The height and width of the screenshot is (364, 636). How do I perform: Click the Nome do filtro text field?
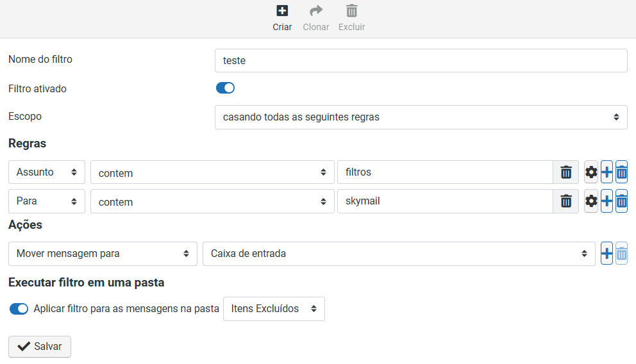point(421,61)
